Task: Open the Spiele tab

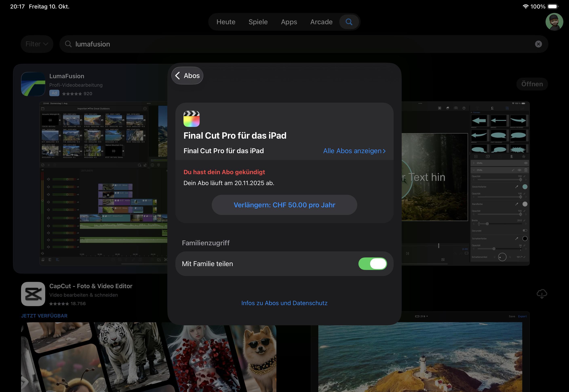Action: 258,22
